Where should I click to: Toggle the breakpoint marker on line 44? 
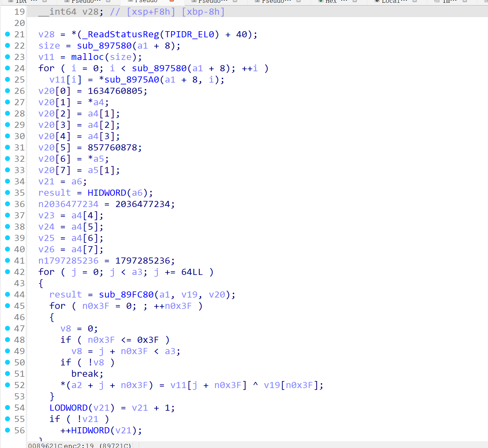pyautogui.click(x=8, y=294)
